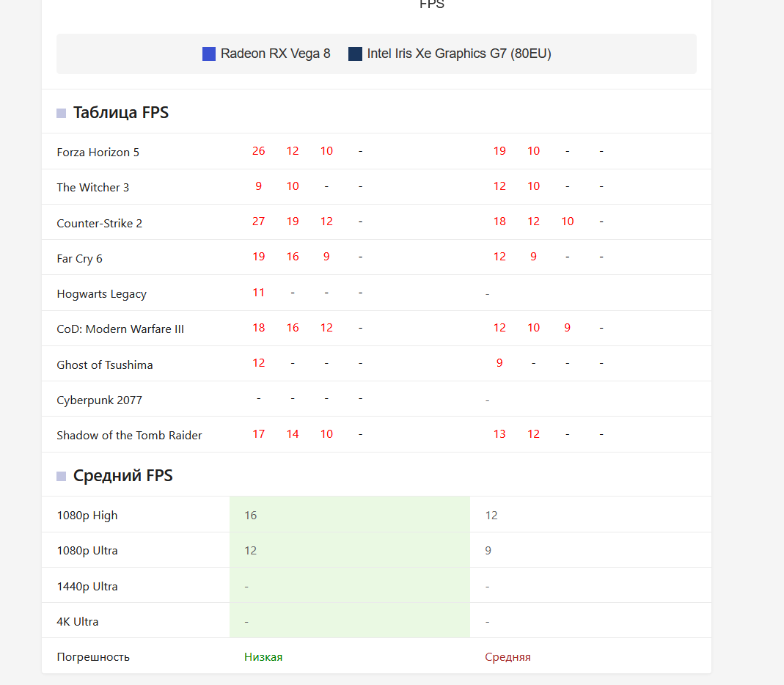This screenshot has height=685, width=784.
Task: Select the 4K Ultra row label
Action: coord(78,621)
